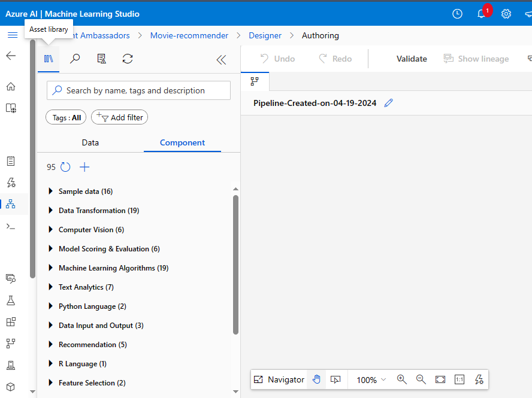Viewport: 532px width, 398px height.
Task: Click the component list scrollbar thumb
Action: point(236,265)
